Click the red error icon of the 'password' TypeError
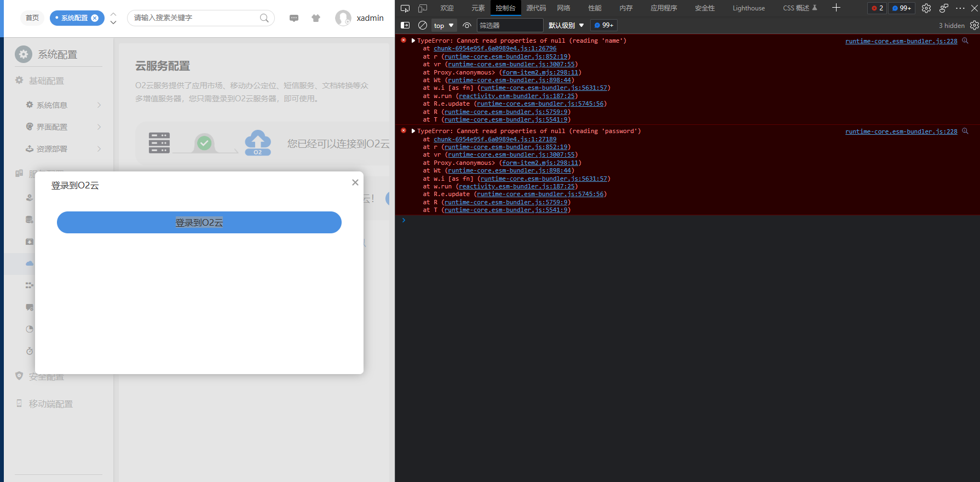This screenshot has height=482, width=980. (403, 130)
